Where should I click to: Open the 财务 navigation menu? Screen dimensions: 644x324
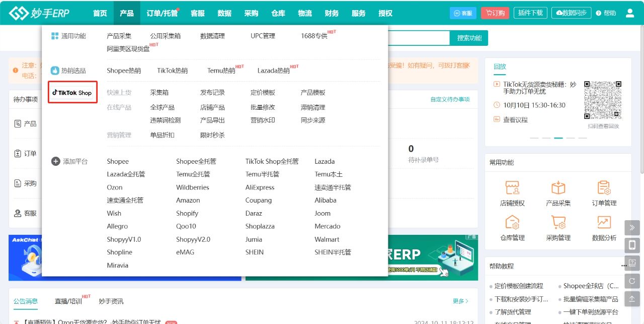(332, 13)
